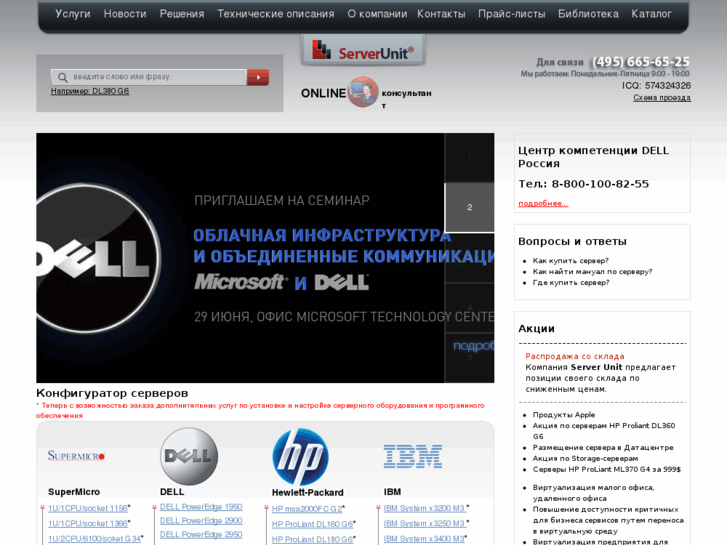The image size is (727, 545).
Task: Click the phone number (495) 665-65-25
Action: 641,61
